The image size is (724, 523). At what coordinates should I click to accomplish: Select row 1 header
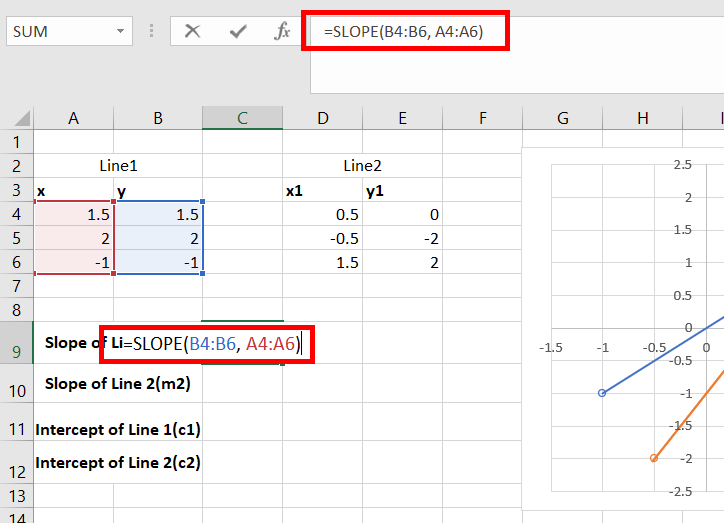tap(17, 142)
